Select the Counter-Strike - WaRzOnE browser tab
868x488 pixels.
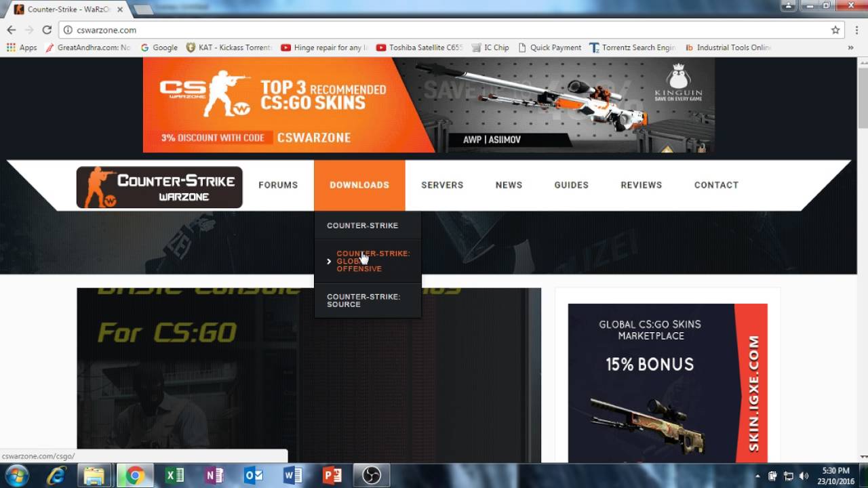tap(69, 9)
